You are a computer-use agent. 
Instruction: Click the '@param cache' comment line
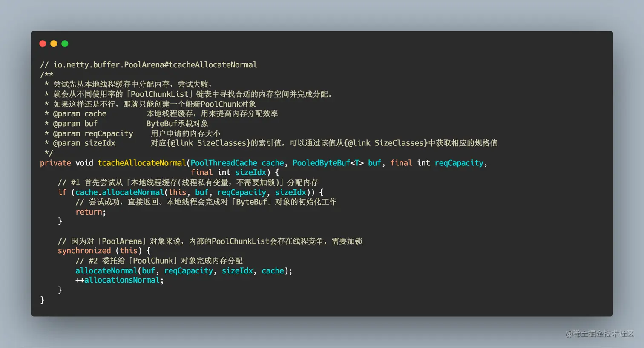click(x=161, y=114)
